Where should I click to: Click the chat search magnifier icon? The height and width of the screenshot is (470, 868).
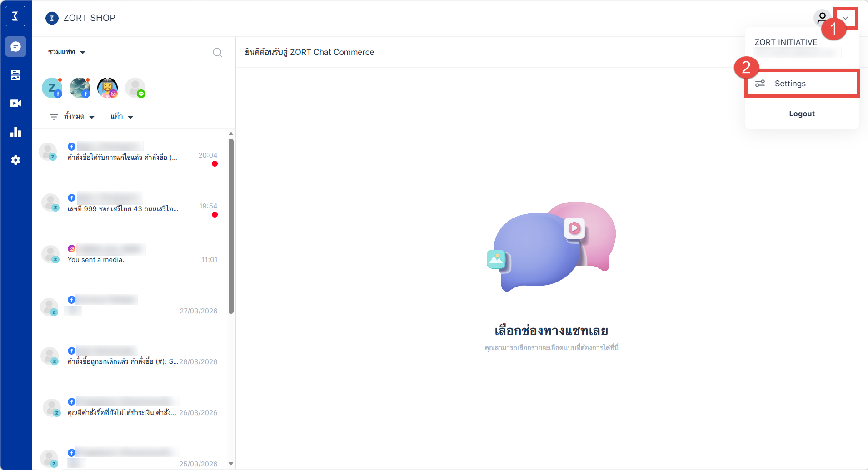point(217,53)
